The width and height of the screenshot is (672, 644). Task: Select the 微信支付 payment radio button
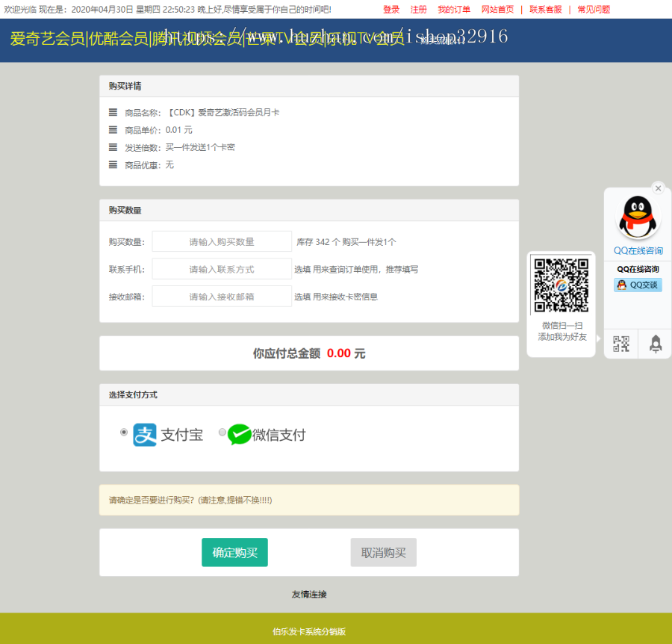tap(222, 432)
